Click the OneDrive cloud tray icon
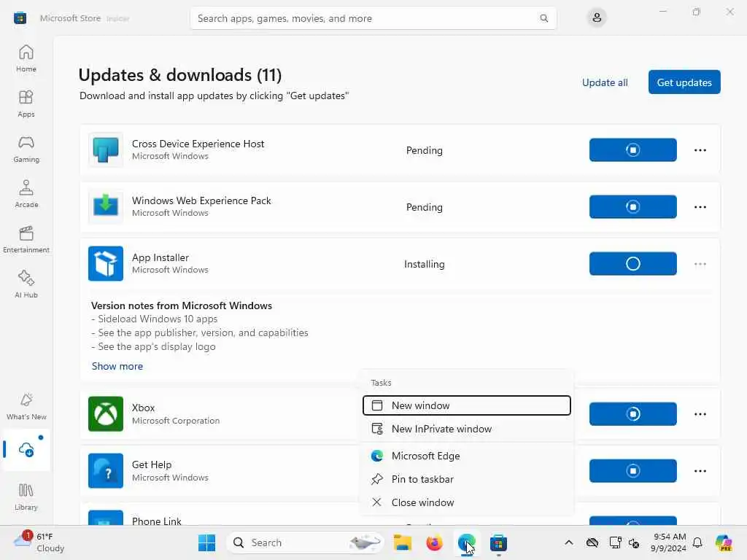The width and height of the screenshot is (747, 560). (592, 542)
